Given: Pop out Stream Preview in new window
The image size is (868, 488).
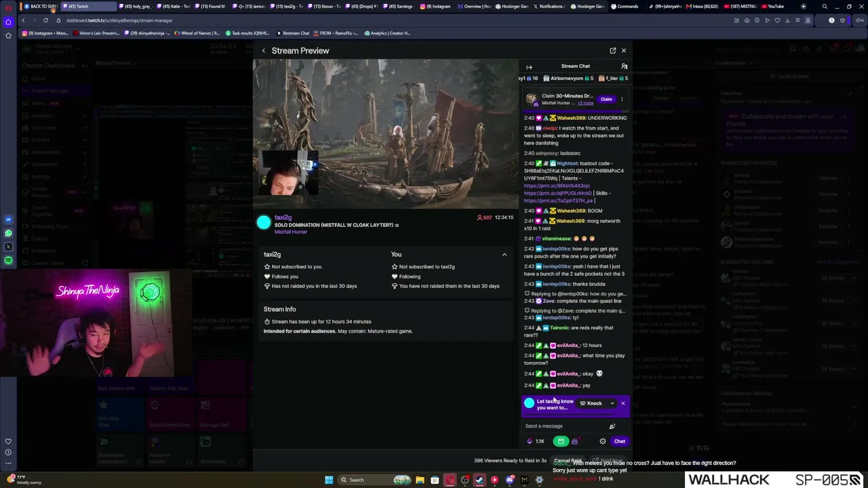Looking at the screenshot, I should click(612, 51).
